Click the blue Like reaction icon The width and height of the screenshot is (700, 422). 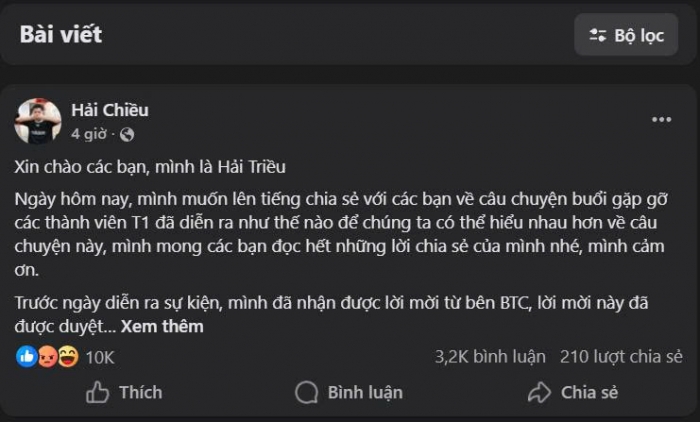click(x=27, y=357)
